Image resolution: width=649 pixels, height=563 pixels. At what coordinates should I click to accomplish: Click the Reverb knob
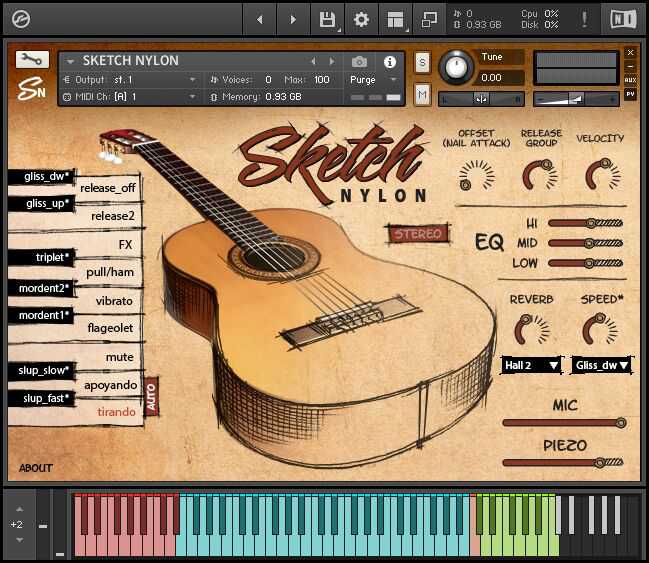(x=532, y=329)
